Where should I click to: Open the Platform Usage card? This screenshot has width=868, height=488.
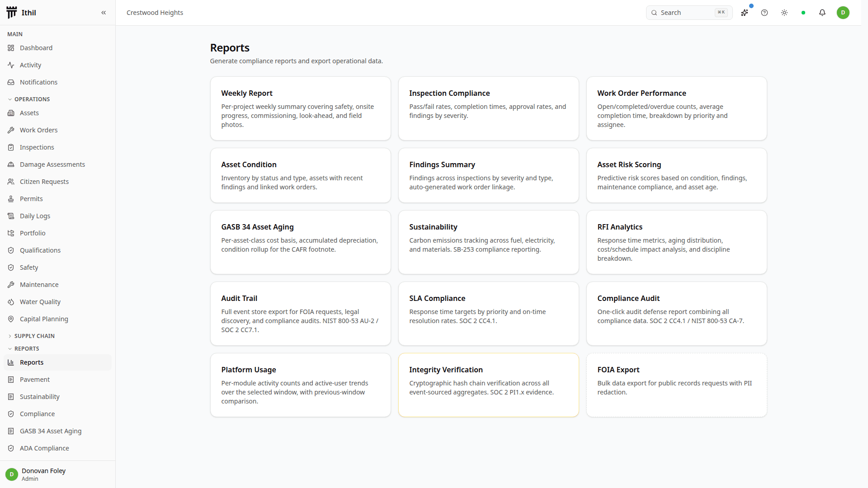(x=301, y=385)
